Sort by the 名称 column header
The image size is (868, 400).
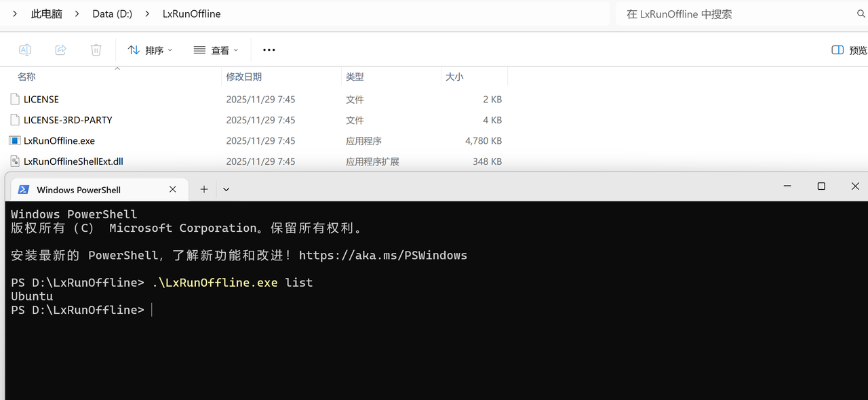point(115,77)
